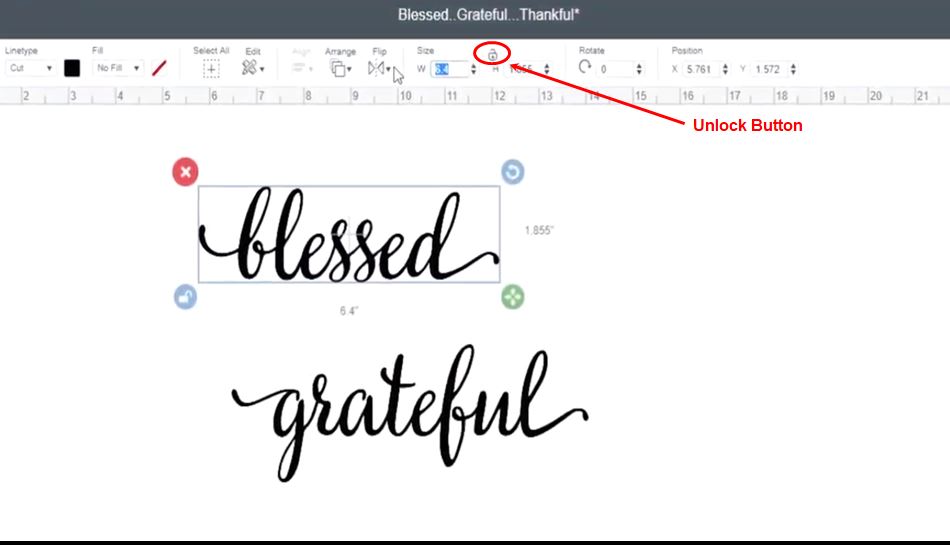Open the Linetype Cut dropdown
Viewport: 950px width, 545px height.
click(x=30, y=68)
